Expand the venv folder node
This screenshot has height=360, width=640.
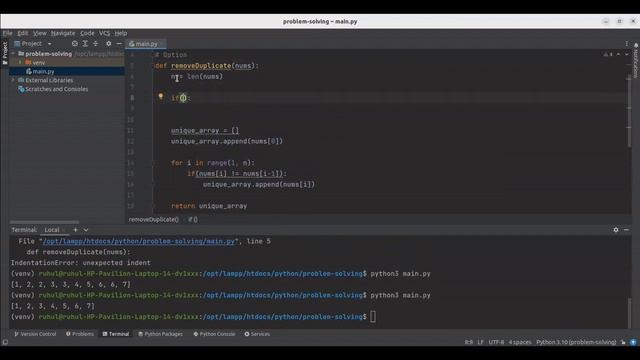(x=20, y=62)
